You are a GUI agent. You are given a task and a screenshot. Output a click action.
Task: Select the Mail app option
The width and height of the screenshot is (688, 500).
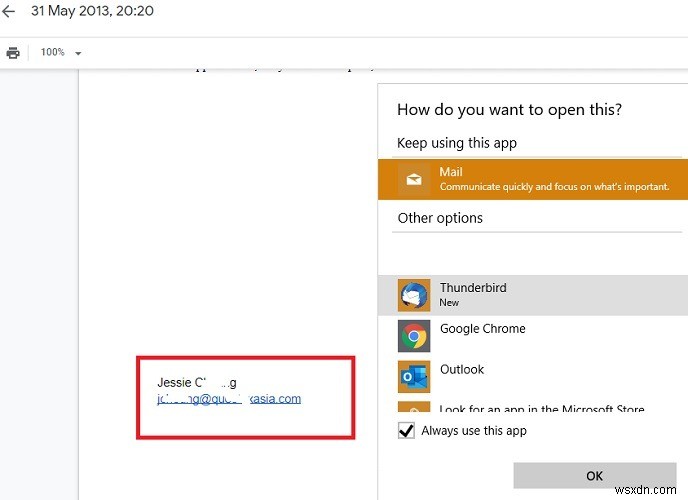point(533,179)
